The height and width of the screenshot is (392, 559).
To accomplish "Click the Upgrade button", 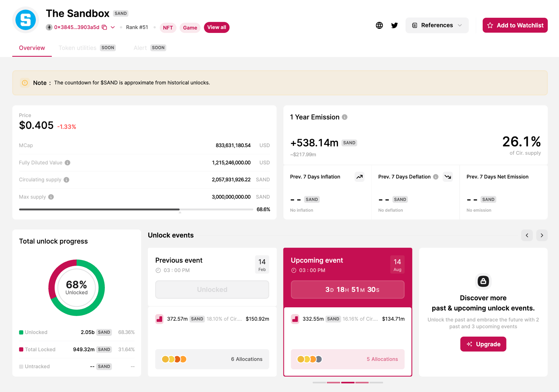I will (x=483, y=344).
